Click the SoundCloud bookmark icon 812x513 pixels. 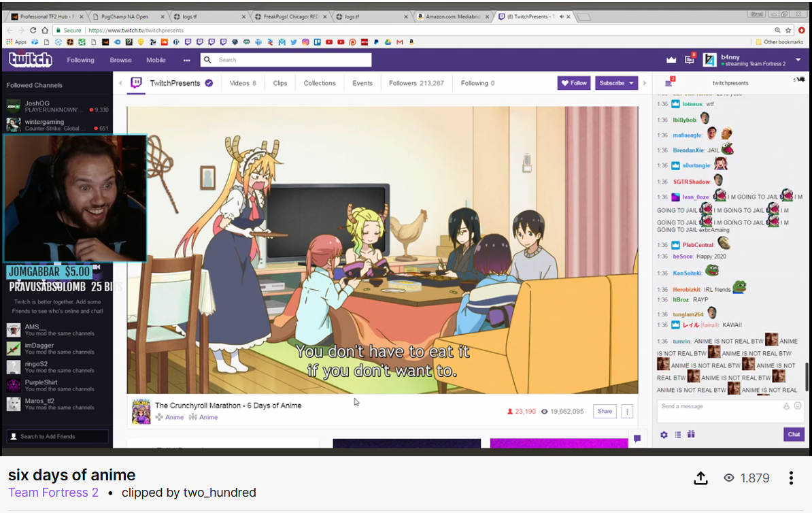click(164, 42)
